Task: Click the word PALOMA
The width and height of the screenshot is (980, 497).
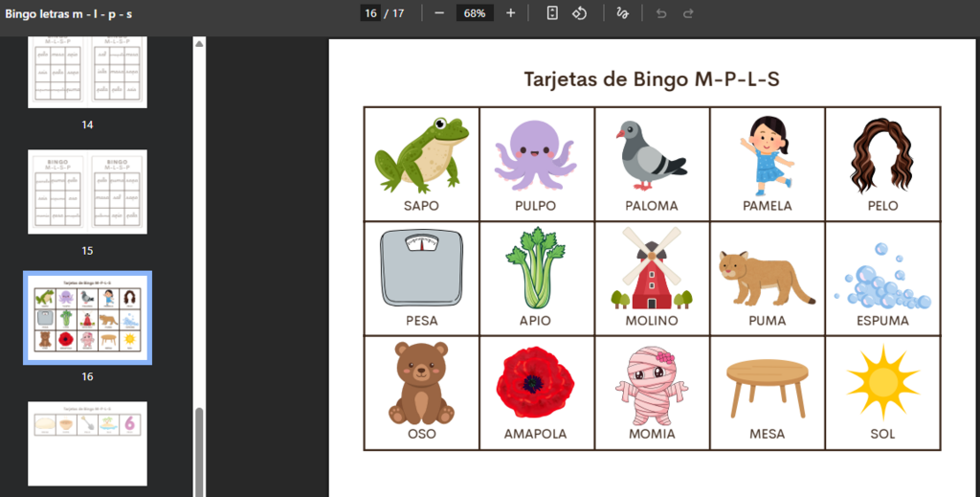Action: click(x=651, y=206)
